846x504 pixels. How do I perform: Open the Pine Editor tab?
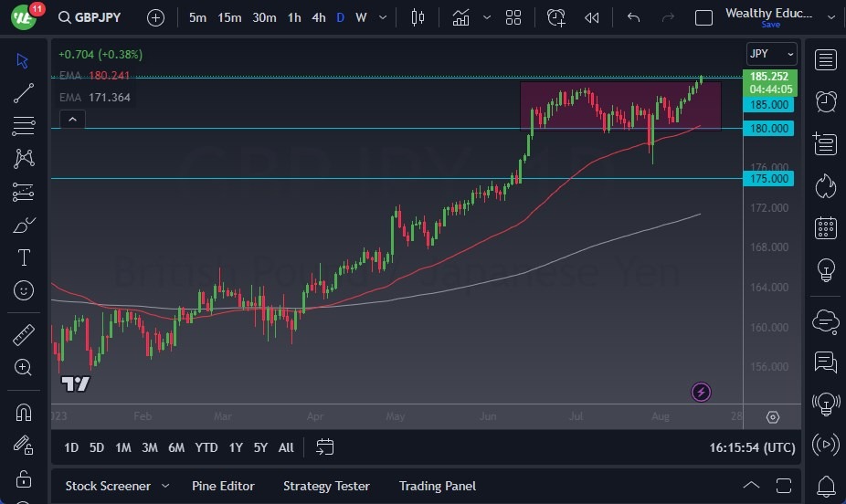tap(223, 486)
